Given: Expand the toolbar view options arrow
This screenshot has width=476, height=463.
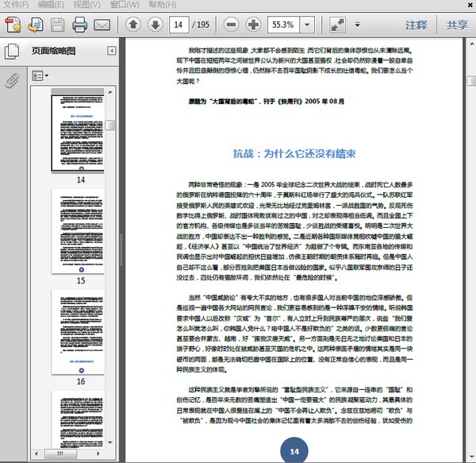Looking at the screenshot, I should click(356, 25).
